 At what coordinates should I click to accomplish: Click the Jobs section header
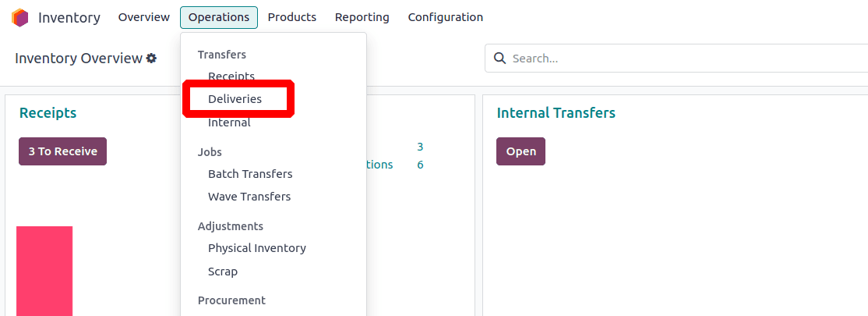point(210,152)
